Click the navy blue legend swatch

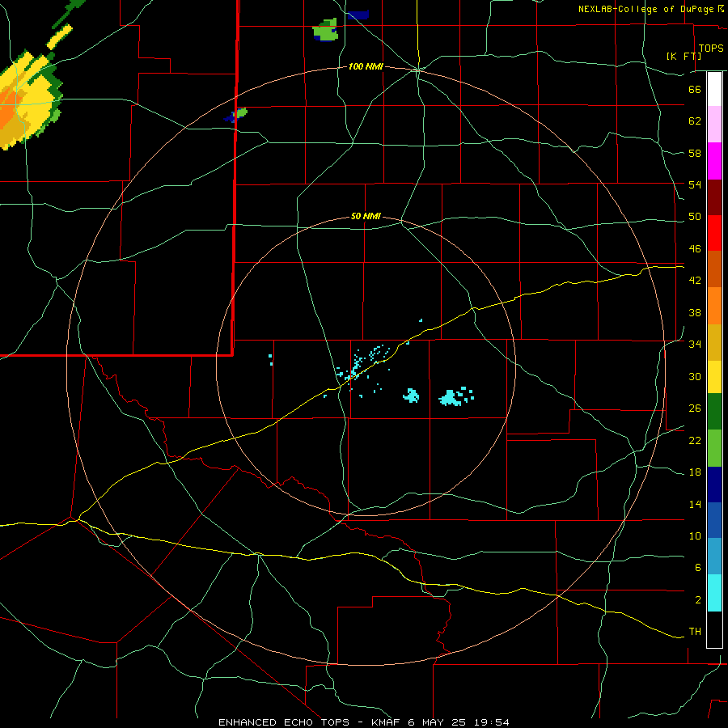(714, 485)
